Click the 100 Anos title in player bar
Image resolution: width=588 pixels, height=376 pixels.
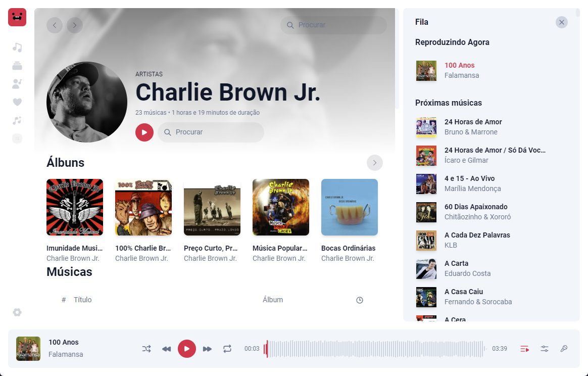pos(63,342)
